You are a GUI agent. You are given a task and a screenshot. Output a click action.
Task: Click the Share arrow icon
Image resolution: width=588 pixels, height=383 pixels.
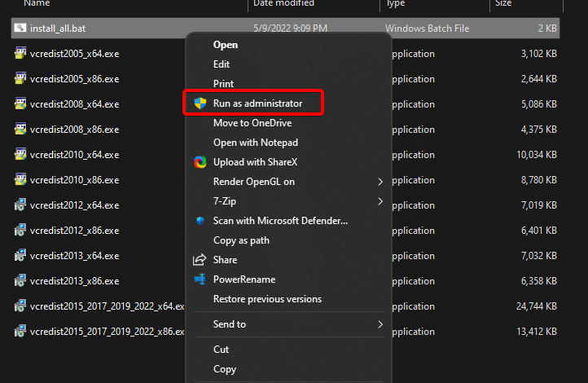click(x=200, y=260)
